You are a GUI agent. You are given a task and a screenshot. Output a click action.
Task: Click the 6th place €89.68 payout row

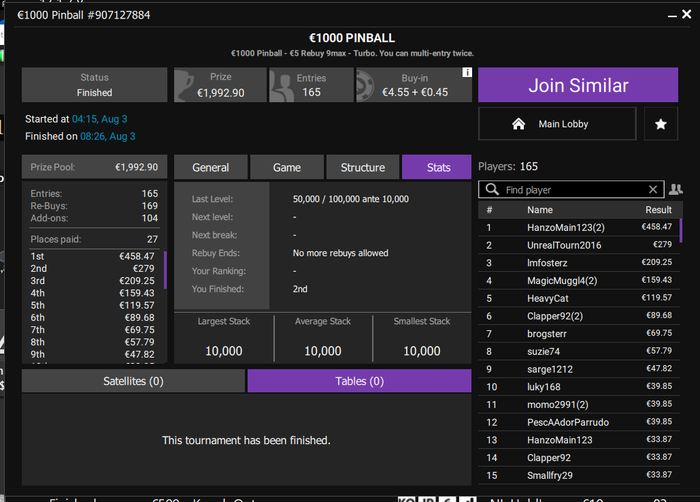click(x=92, y=318)
